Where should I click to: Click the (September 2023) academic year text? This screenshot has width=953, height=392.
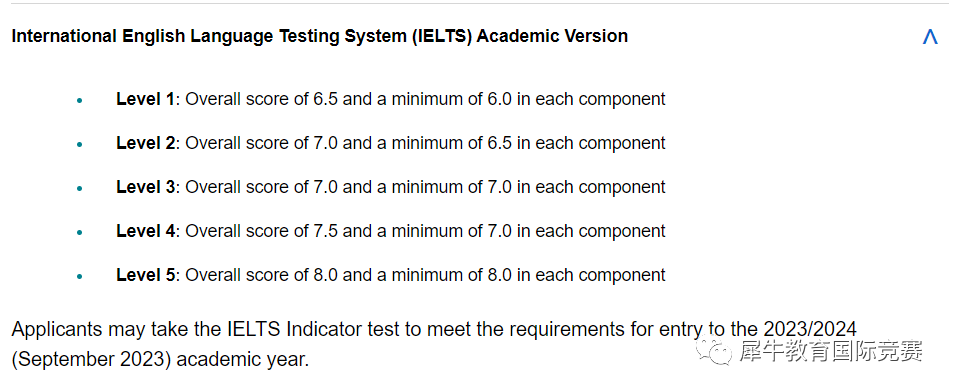(160, 360)
